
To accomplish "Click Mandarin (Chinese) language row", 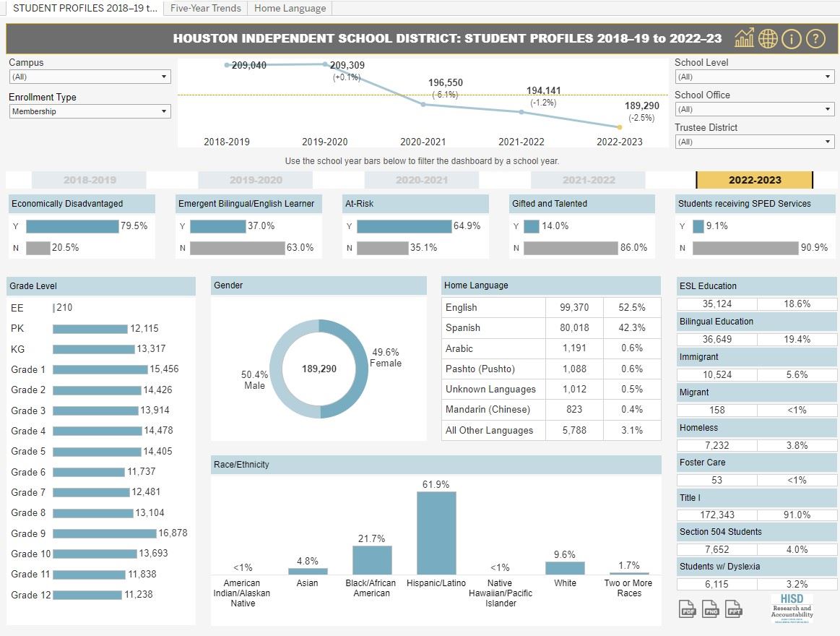I will [551, 410].
